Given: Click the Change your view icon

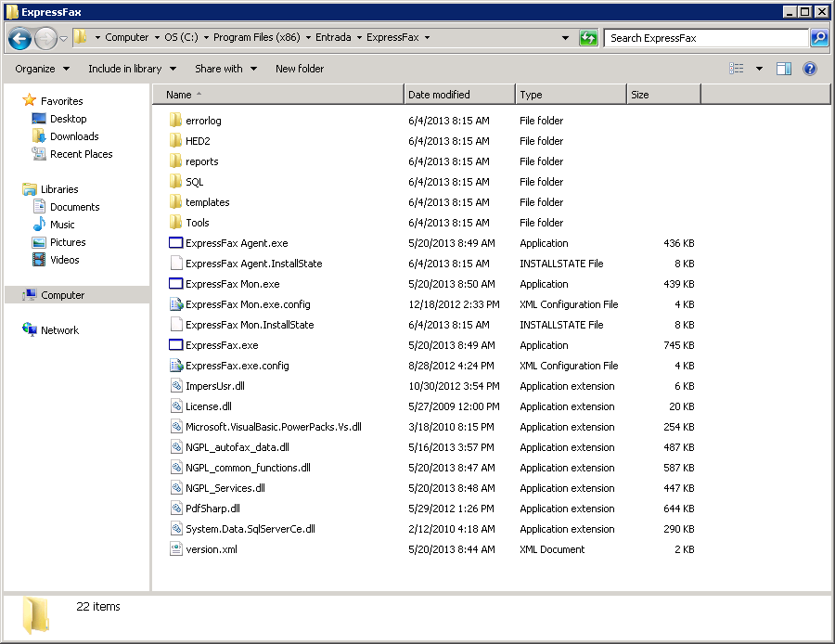Looking at the screenshot, I should (x=737, y=69).
